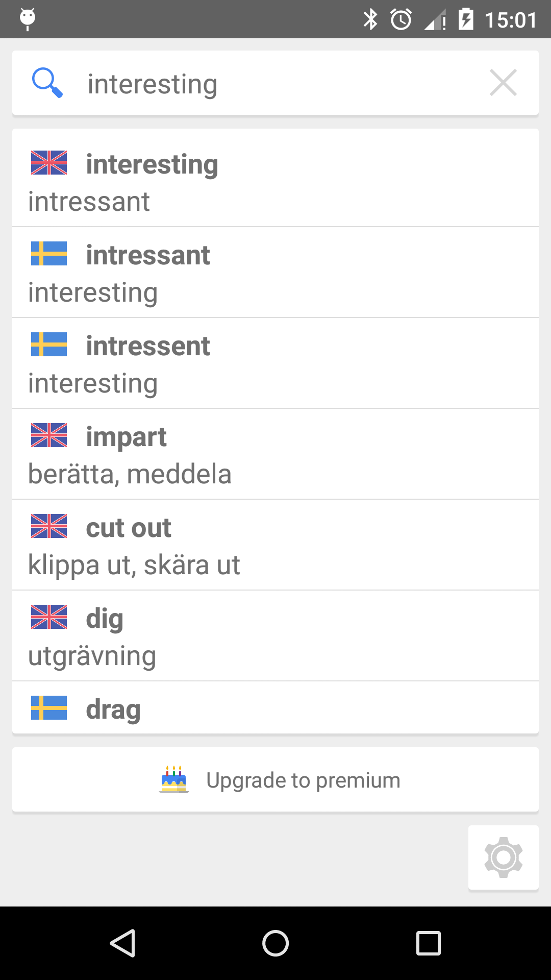Tap the Swedish flag beside 'intressant'
The height and width of the screenshot is (980, 551).
pyautogui.click(x=49, y=254)
